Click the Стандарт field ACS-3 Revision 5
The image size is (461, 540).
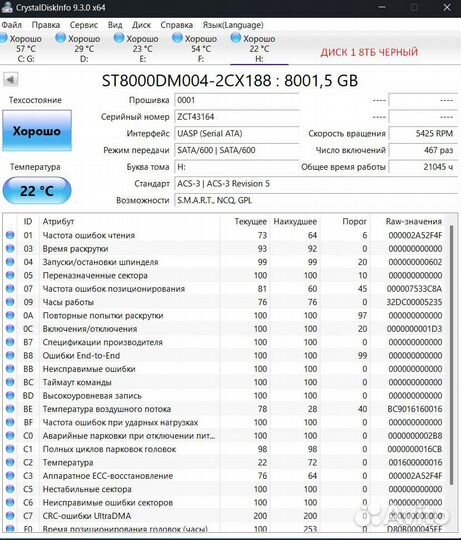click(x=316, y=184)
